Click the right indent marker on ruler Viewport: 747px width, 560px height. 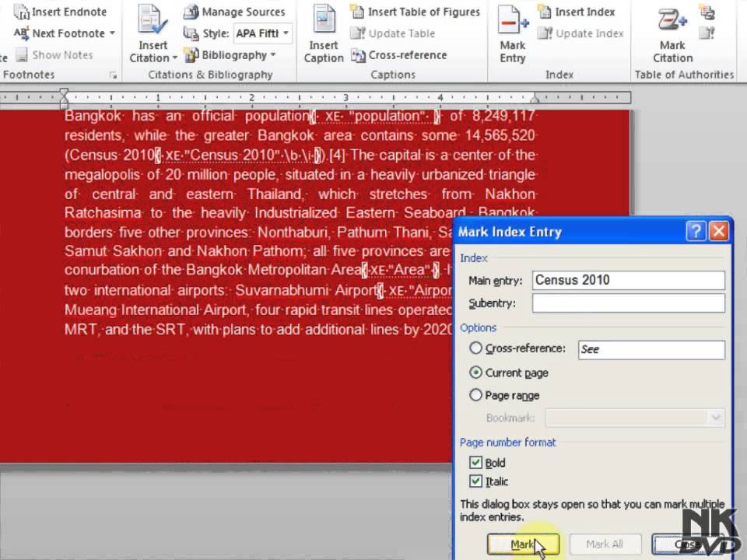535,99
